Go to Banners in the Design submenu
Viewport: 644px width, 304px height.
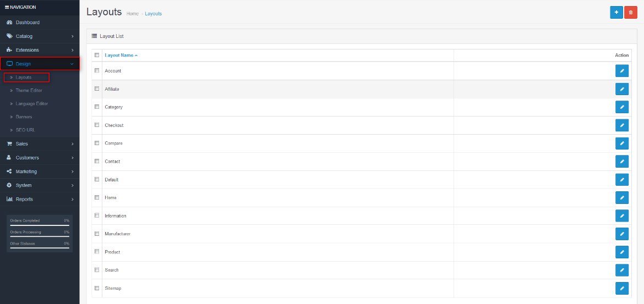pos(24,117)
